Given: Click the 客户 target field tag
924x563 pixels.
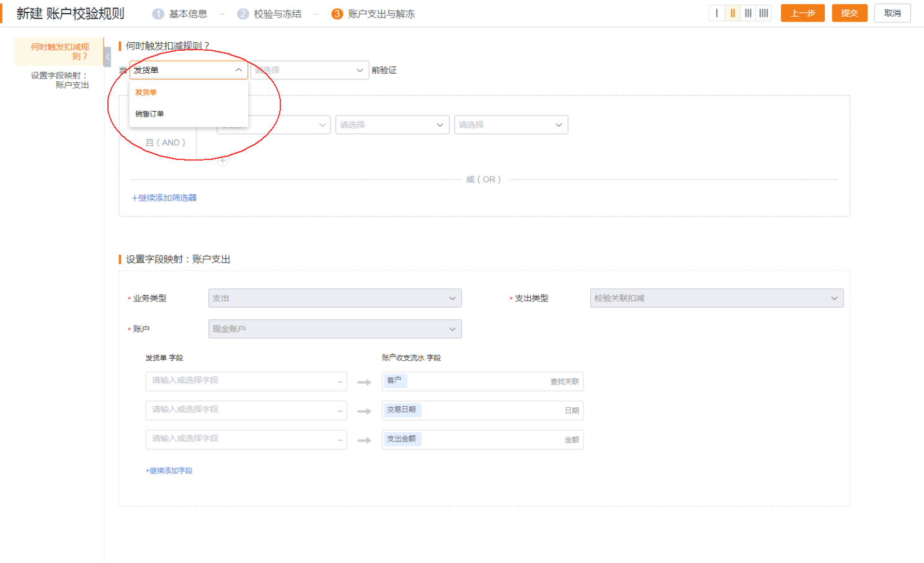Looking at the screenshot, I should 395,381.
